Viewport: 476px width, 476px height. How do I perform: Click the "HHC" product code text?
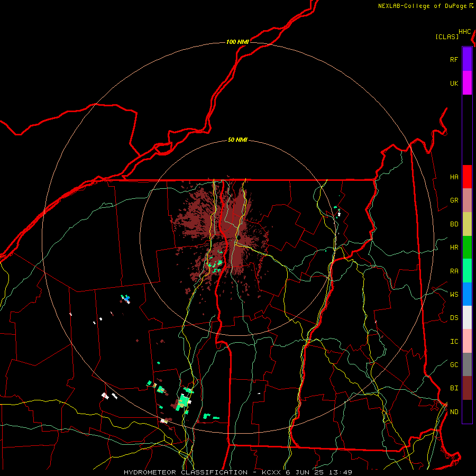click(x=465, y=32)
